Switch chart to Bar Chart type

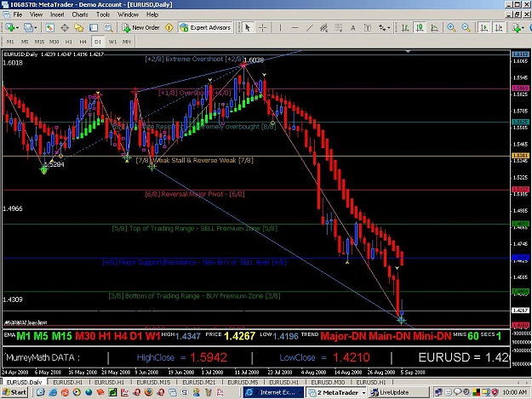coord(405,28)
